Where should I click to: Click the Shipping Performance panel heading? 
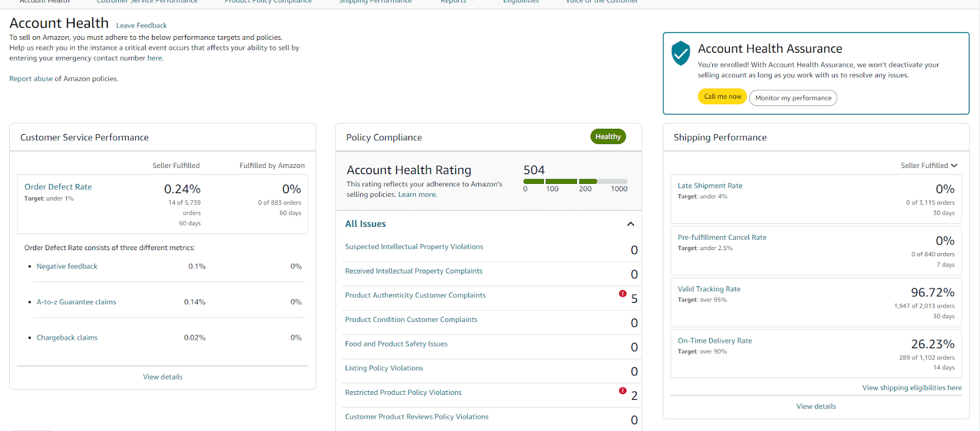pyautogui.click(x=720, y=137)
